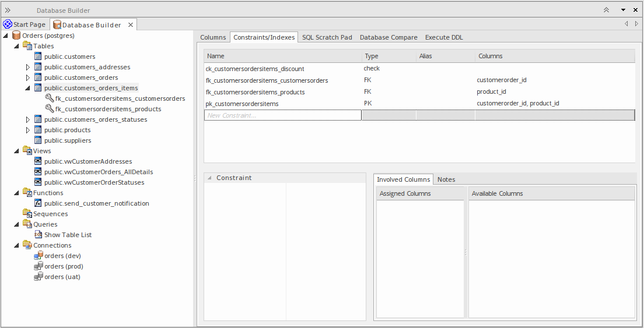Expand the public.customers_addresses table node

point(27,67)
